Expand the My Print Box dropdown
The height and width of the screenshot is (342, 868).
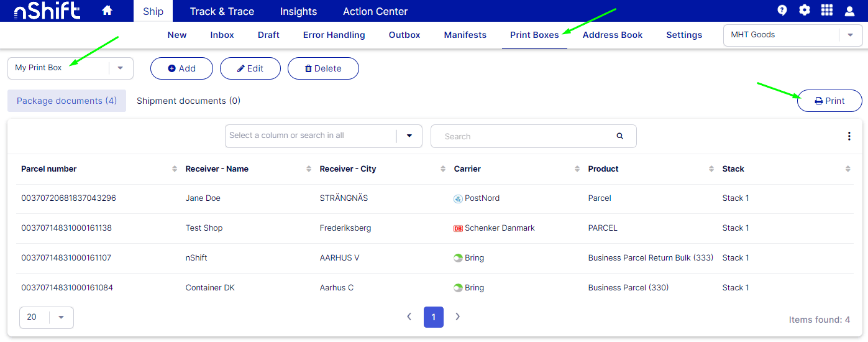[121, 68]
